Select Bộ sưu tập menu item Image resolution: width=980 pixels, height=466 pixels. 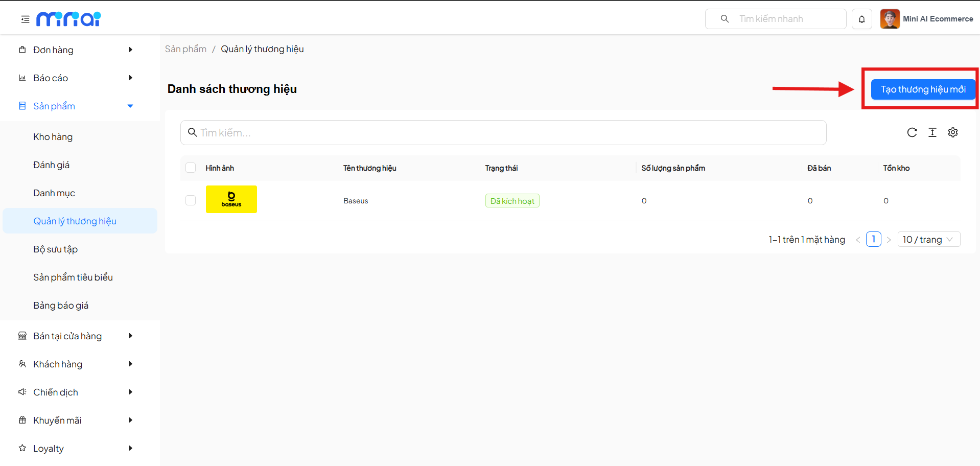point(56,249)
